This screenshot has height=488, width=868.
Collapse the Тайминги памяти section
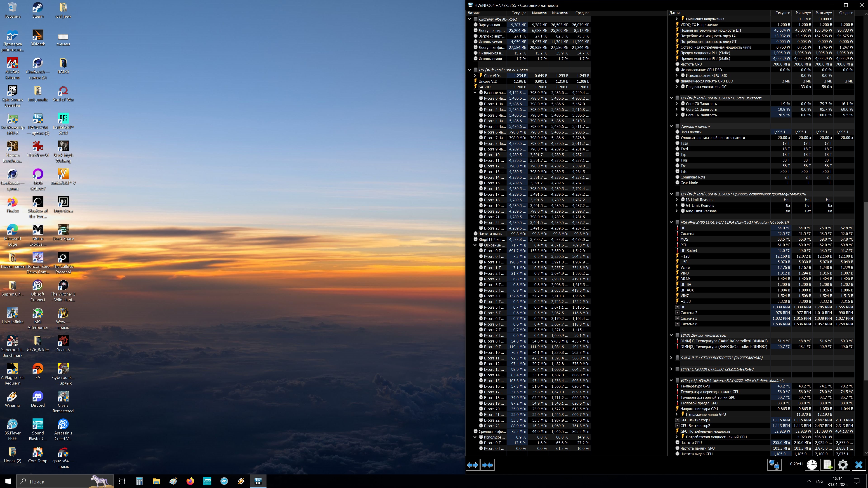(x=671, y=126)
